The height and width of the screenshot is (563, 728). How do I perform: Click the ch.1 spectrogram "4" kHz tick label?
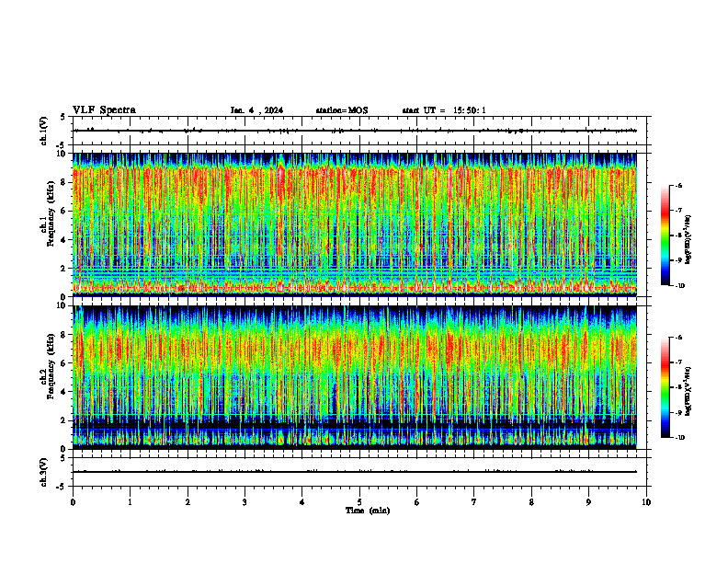click(64, 240)
